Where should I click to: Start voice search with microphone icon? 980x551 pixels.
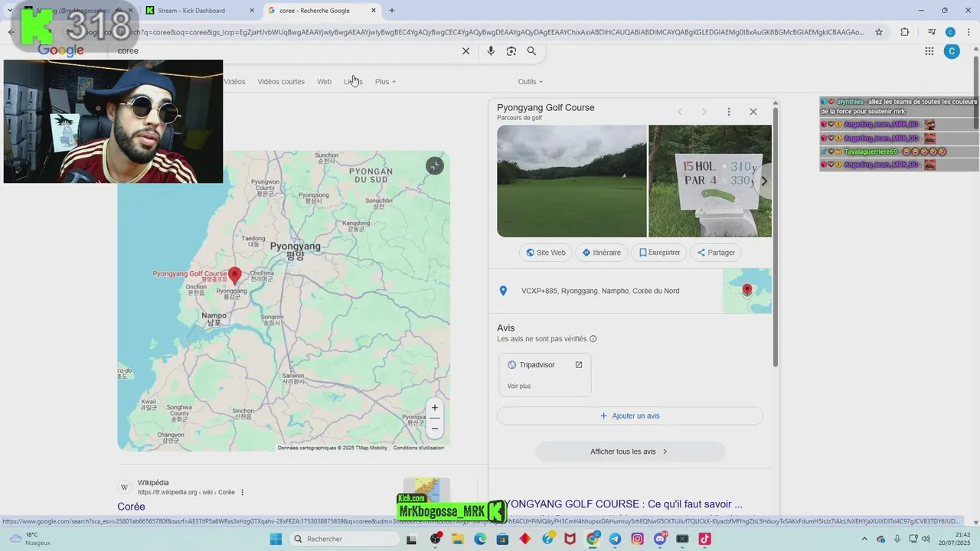pos(491,51)
